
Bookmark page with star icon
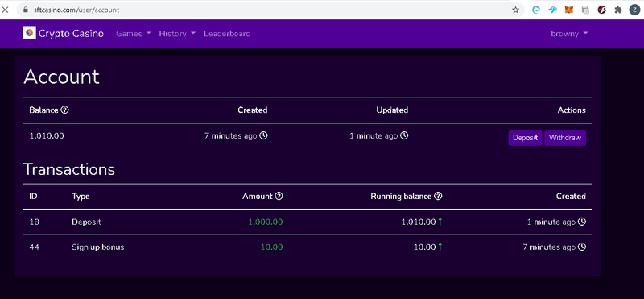(515, 10)
